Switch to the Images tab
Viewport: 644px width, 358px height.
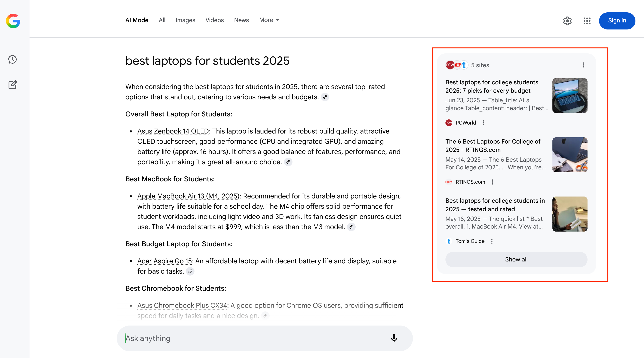185,20
